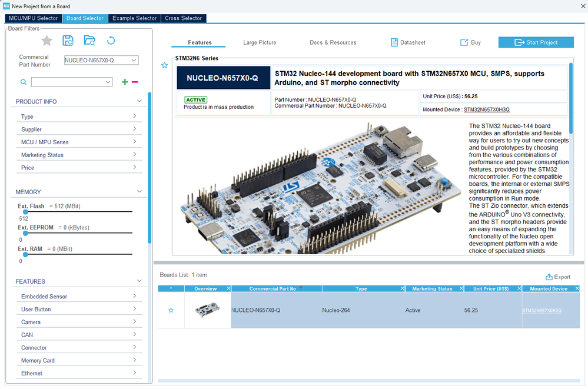Click the pink minus icon
Screen dimensions: 588x389
pyautogui.click(x=135, y=82)
